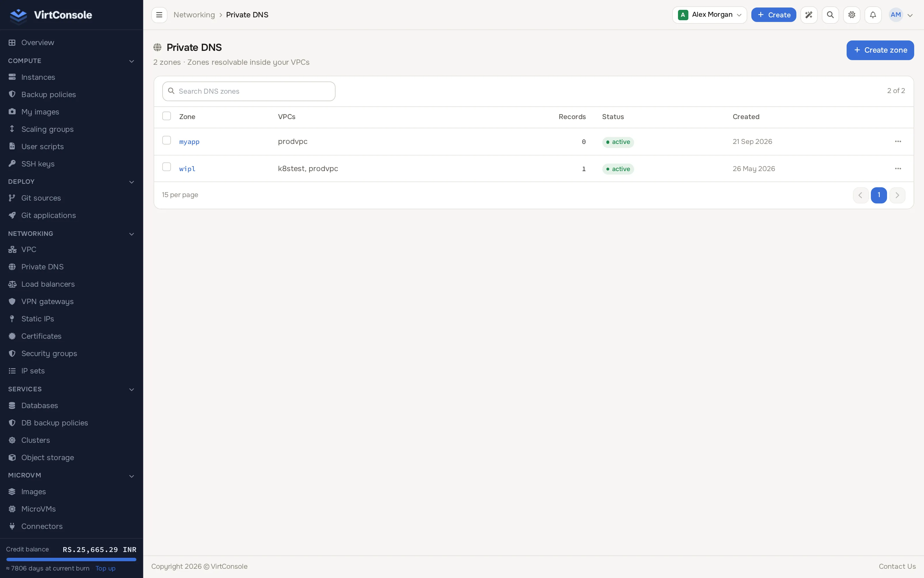Click the Databases stack icon
Viewport: 924px width, 578px height.
point(12,405)
